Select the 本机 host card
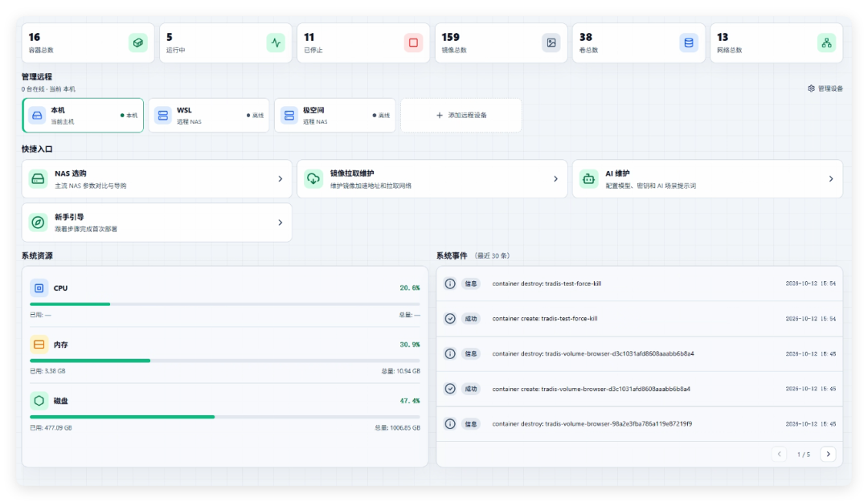868x502 pixels. click(x=83, y=115)
